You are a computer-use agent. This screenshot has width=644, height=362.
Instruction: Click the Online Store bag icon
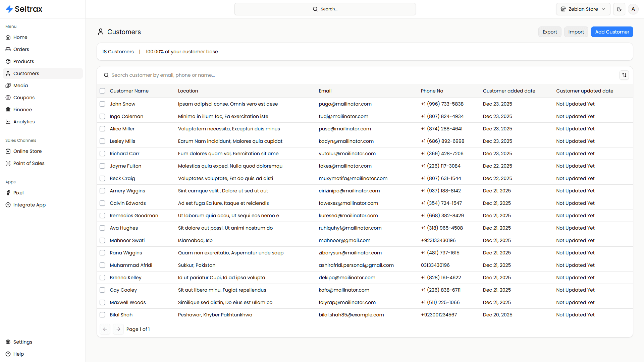tap(8, 151)
